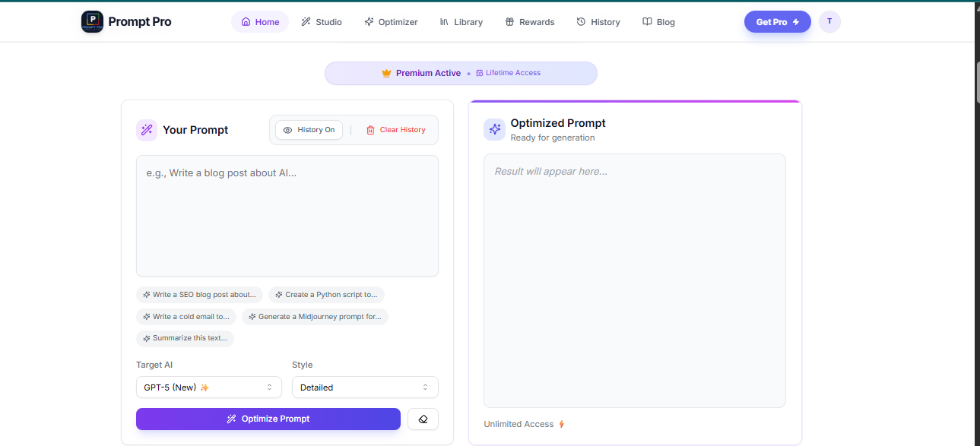The width and height of the screenshot is (980, 446).
Task: Click the trash icon for Clear History
Action: pyautogui.click(x=370, y=130)
